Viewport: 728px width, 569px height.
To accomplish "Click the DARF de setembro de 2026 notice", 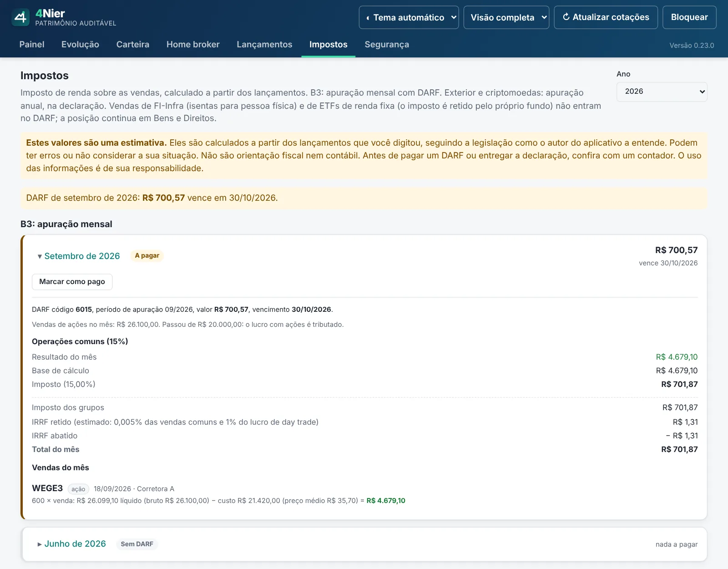I will click(x=364, y=198).
